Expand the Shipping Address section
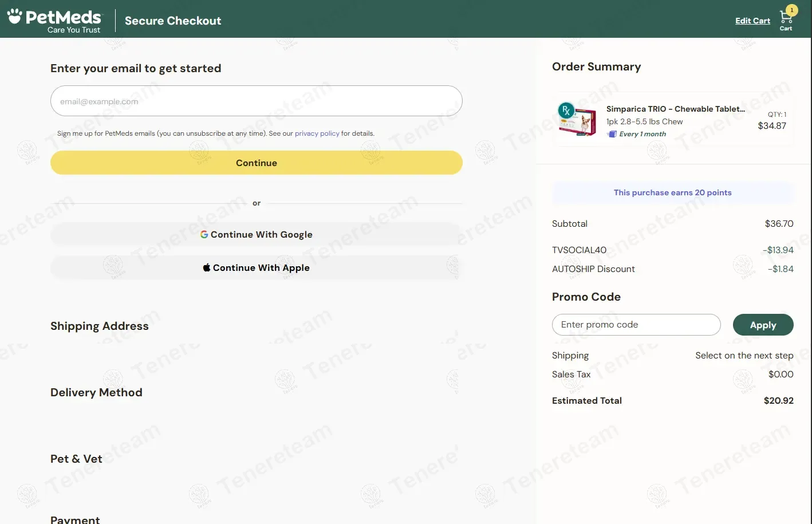Image resolution: width=812 pixels, height=524 pixels. point(100,326)
